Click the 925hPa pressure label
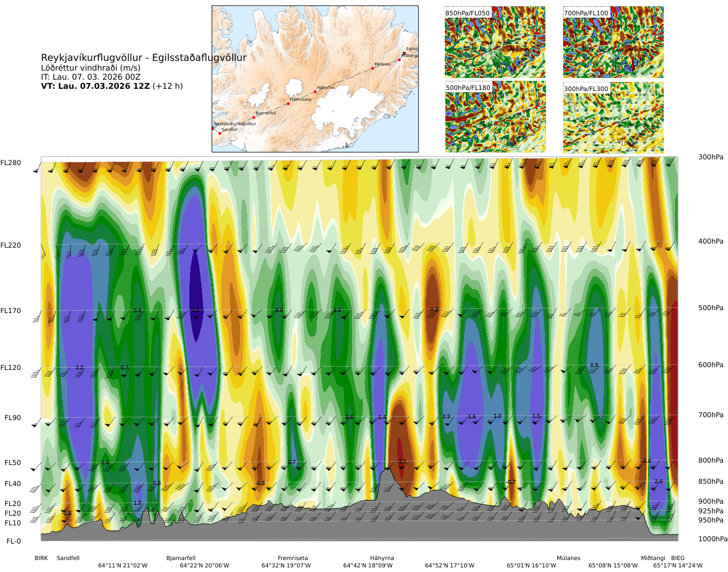This screenshot has width=728, height=572. click(x=711, y=511)
